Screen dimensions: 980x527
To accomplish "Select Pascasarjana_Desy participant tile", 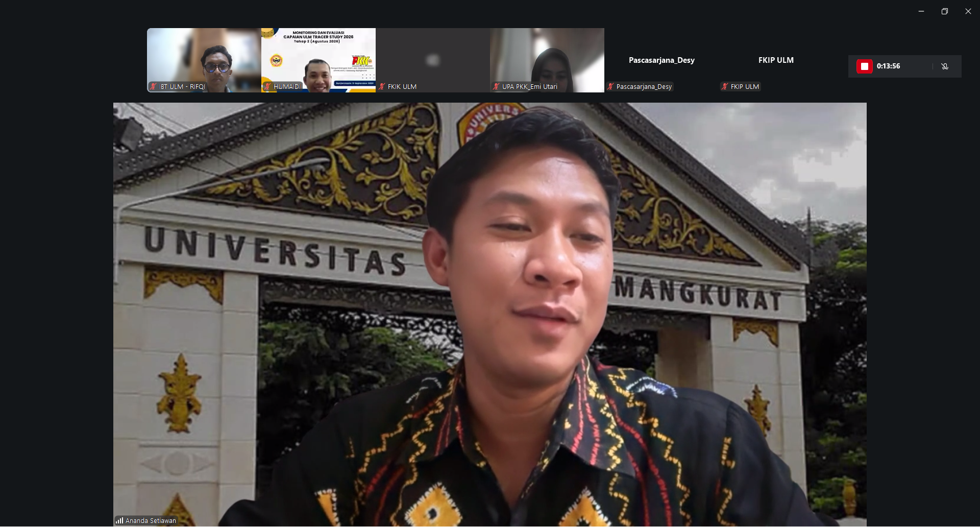I will tap(661, 60).
